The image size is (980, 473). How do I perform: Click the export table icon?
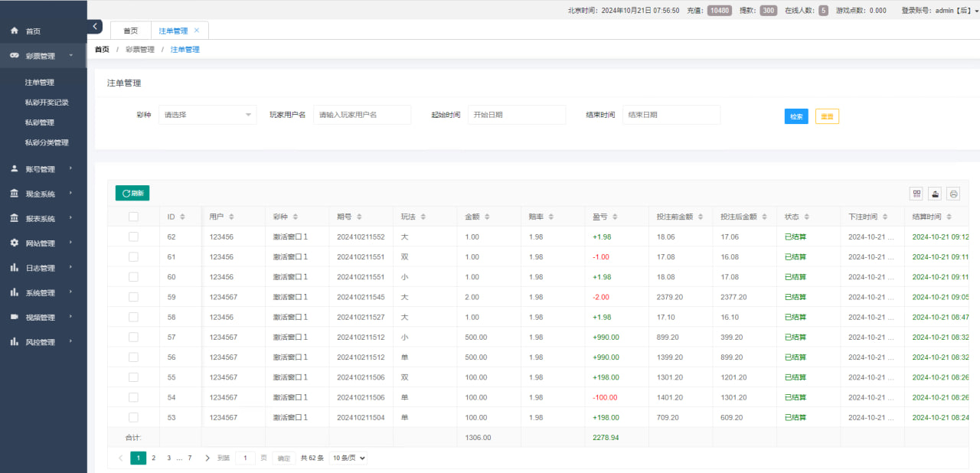click(935, 194)
